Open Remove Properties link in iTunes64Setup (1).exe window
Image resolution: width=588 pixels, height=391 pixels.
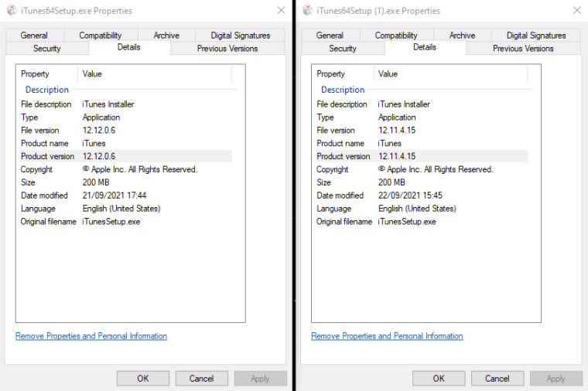click(x=387, y=336)
